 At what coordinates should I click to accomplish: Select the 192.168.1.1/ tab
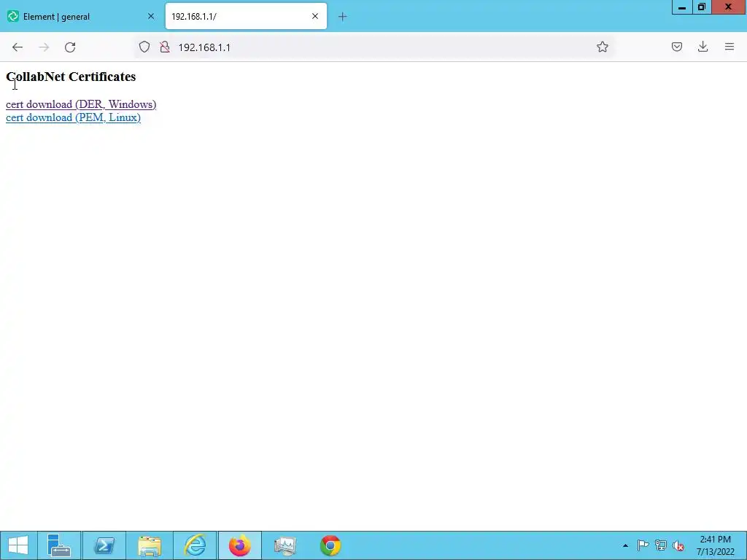[246, 16]
